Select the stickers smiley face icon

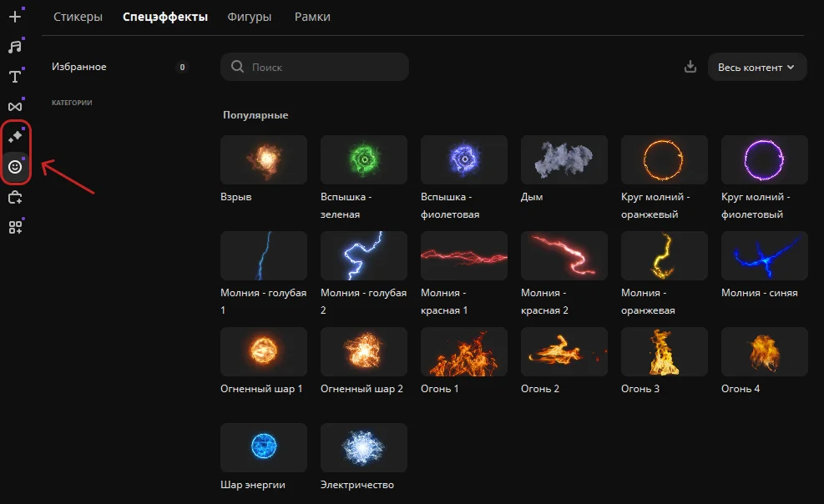[15, 167]
